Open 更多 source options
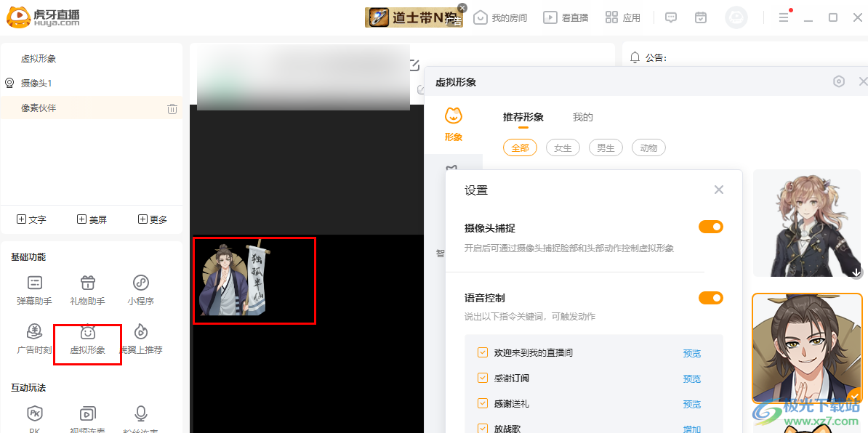This screenshot has height=433, width=868. pos(153,219)
